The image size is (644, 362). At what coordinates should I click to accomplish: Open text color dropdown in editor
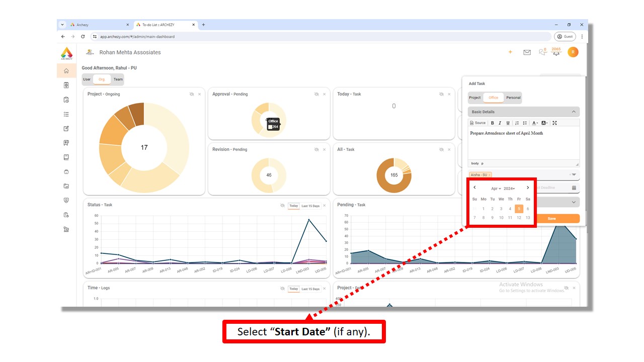535,123
